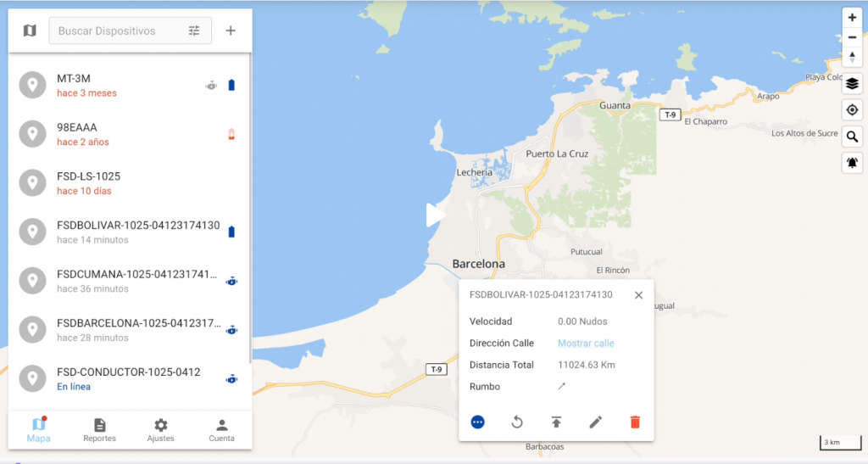Open more options in device popup
Screen dimensions: 868x464
tap(477, 422)
